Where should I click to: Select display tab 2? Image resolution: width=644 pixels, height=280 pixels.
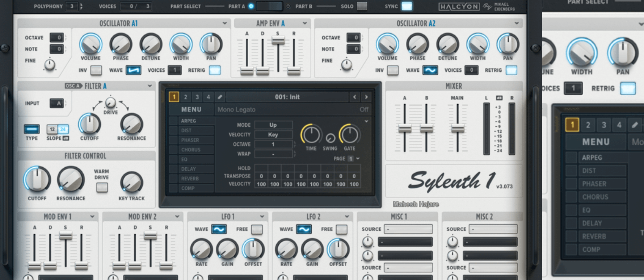pos(185,97)
